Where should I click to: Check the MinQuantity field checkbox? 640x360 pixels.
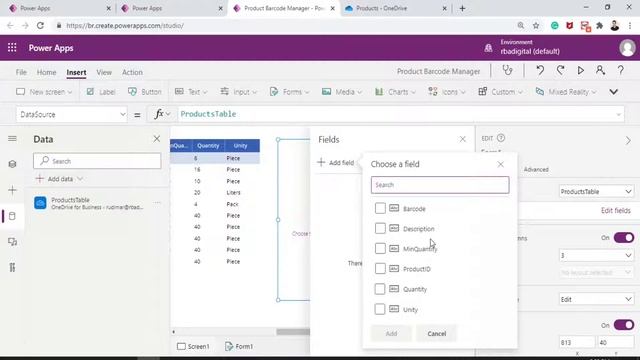point(380,248)
